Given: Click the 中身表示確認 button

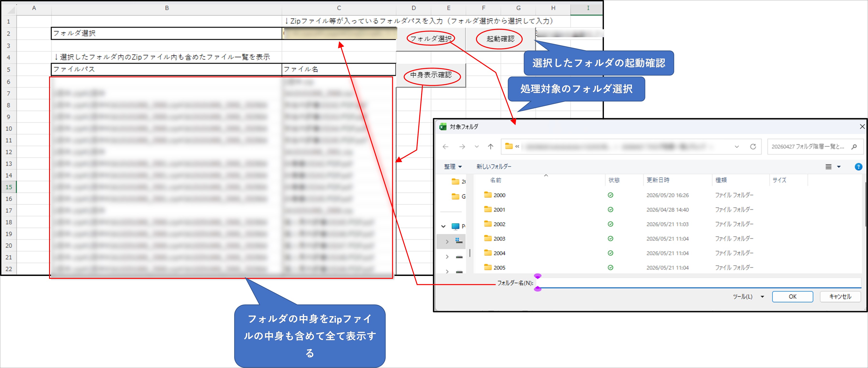Looking at the screenshot, I should click(x=431, y=75).
